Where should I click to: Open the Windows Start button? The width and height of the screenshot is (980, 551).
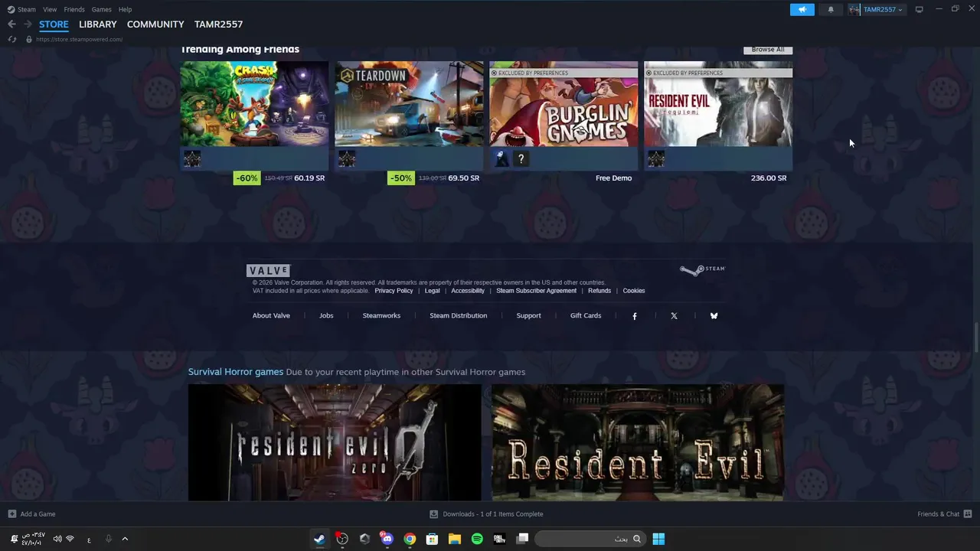pyautogui.click(x=658, y=539)
